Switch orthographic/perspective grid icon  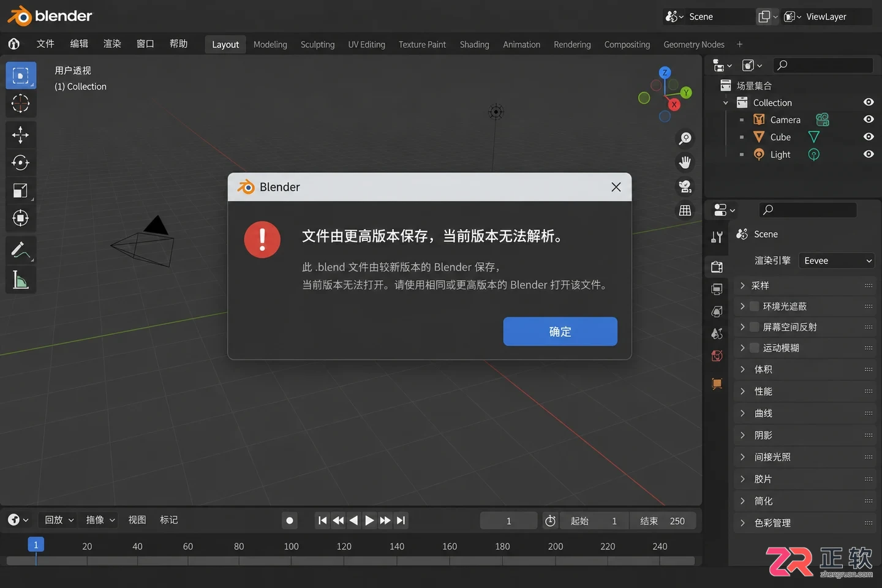click(x=685, y=211)
